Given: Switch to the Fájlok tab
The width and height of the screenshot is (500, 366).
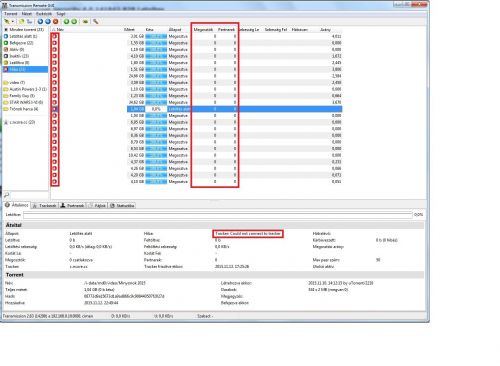Looking at the screenshot, I should pyautogui.click(x=97, y=206).
